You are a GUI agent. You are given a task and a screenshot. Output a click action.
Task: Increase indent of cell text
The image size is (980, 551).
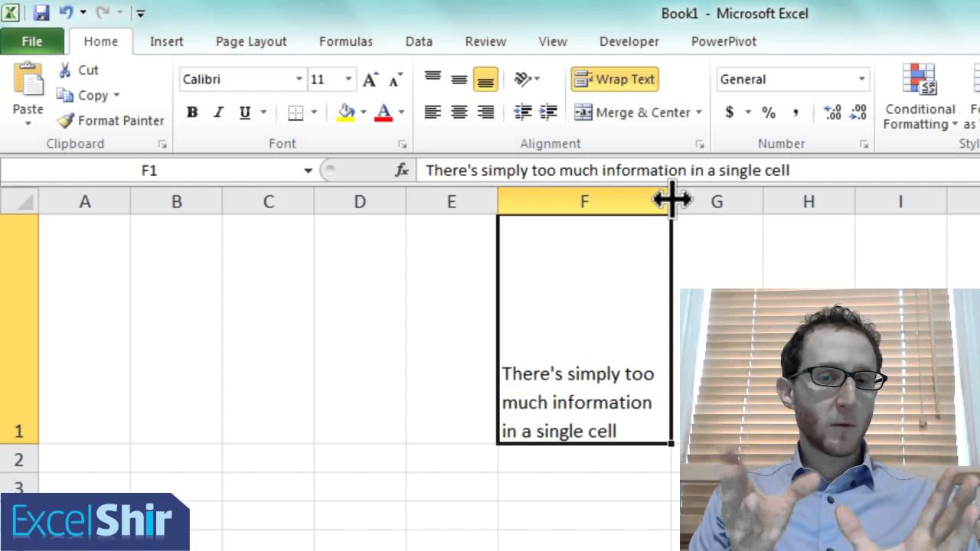click(548, 112)
